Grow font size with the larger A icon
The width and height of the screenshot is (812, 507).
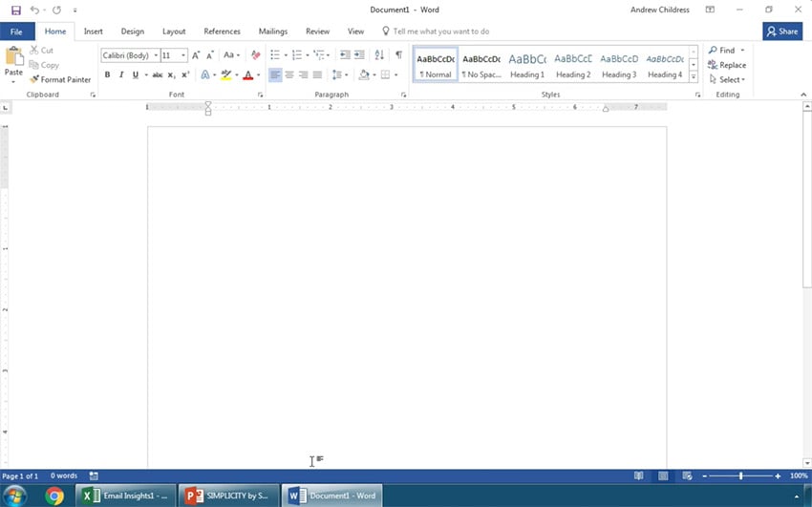tap(196, 55)
